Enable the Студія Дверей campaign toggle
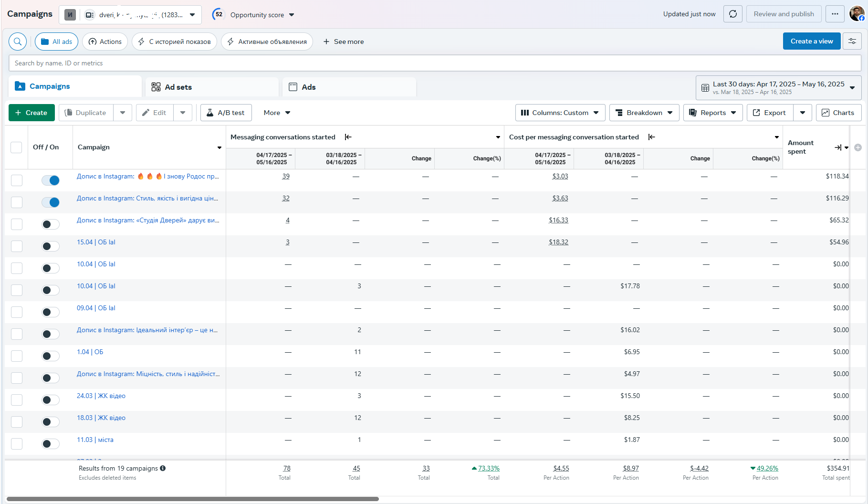Viewport: 868px width, 504px height. coord(50,224)
